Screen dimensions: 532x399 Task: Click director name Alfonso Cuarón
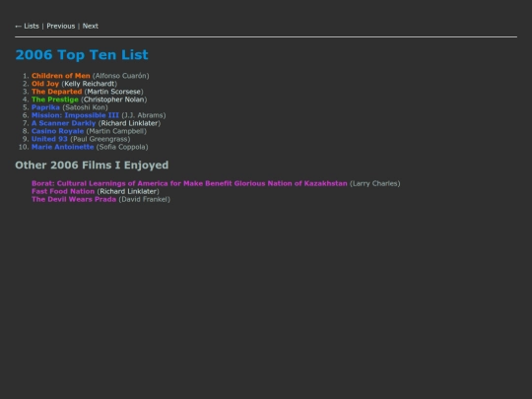[121, 76]
